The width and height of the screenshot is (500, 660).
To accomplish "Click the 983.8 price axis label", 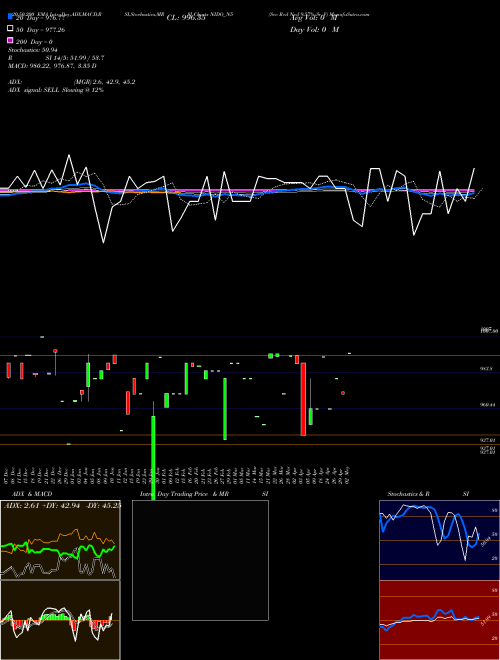I will point(487,369).
